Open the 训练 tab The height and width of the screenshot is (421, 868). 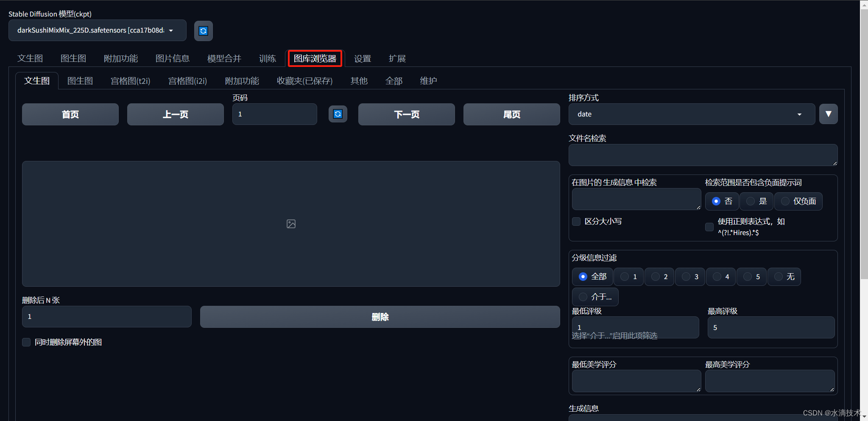(x=268, y=58)
